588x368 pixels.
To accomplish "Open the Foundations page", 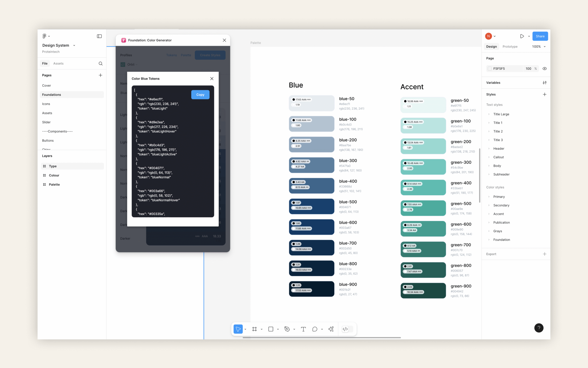I will pos(72,95).
